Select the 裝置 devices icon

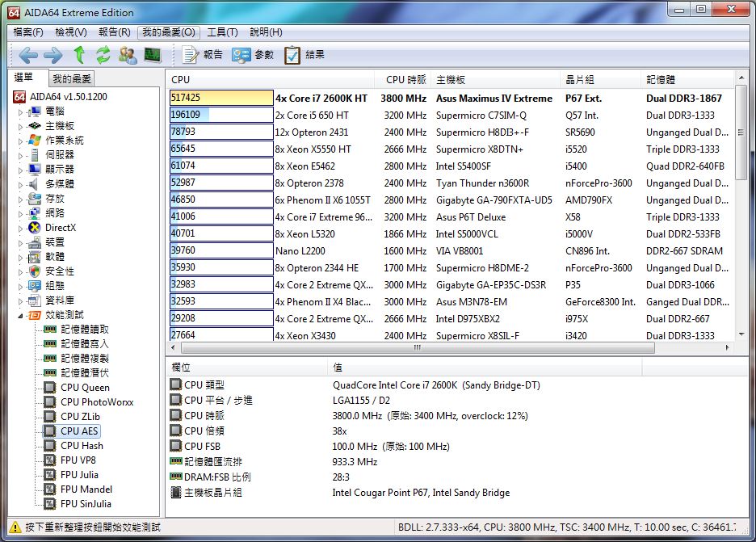pos(34,242)
